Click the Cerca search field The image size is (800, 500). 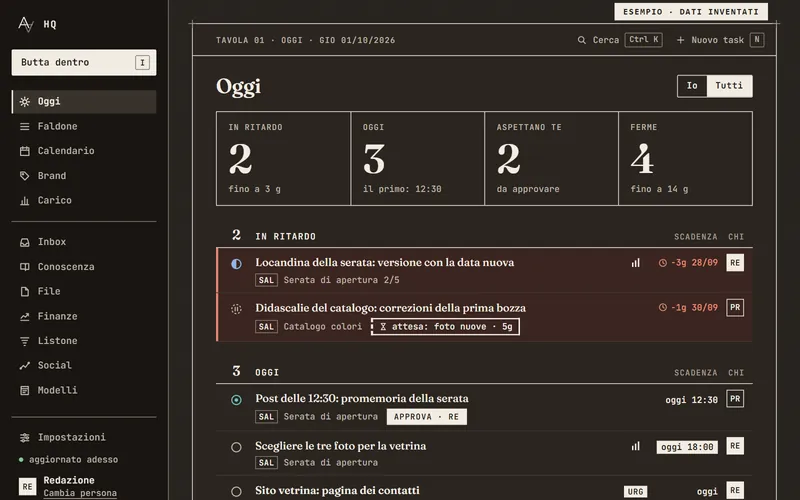(x=620, y=40)
